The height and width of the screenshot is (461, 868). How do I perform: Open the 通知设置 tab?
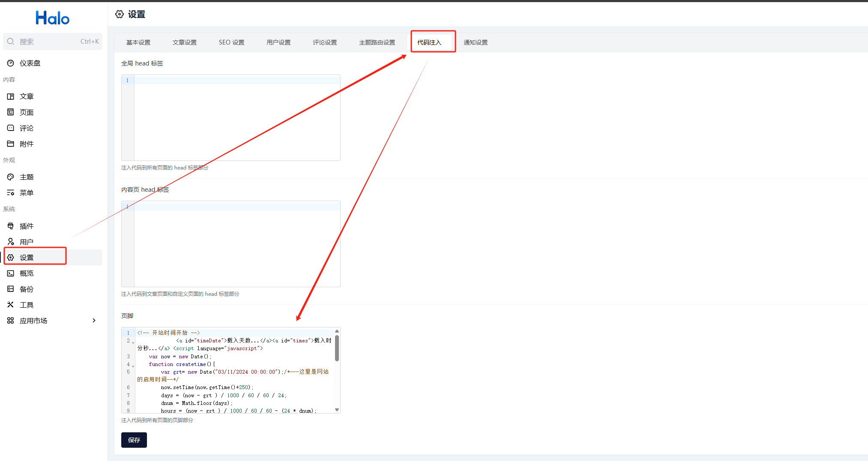(x=475, y=42)
